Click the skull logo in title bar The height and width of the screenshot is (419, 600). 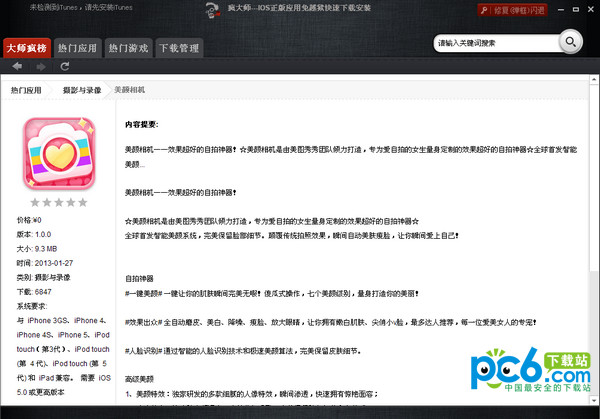tap(212, 9)
